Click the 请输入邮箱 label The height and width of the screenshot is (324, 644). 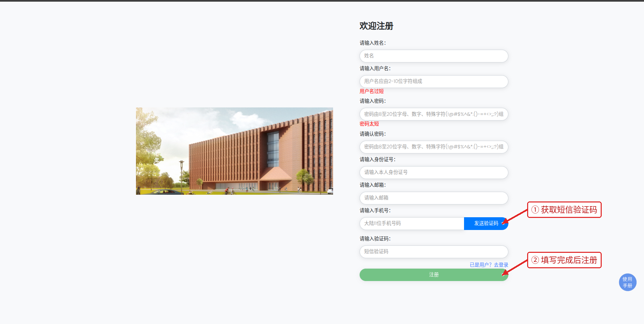tap(373, 185)
